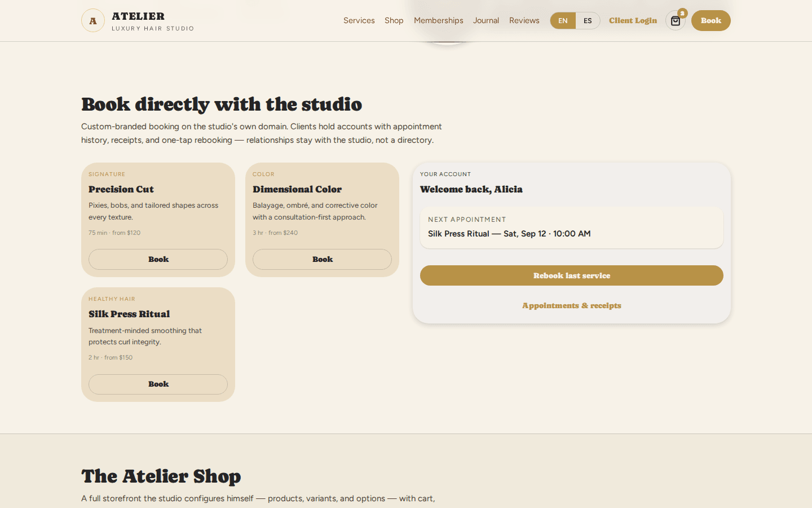The image size is (812, 508).
Task: Click the HEALTHY HAIR category label
Action: point(112,299)
